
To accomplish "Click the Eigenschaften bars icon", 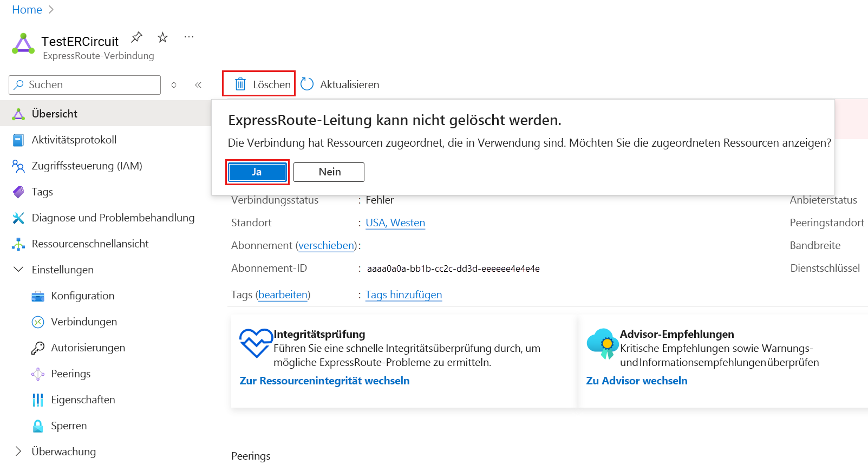I will (38, 400).
